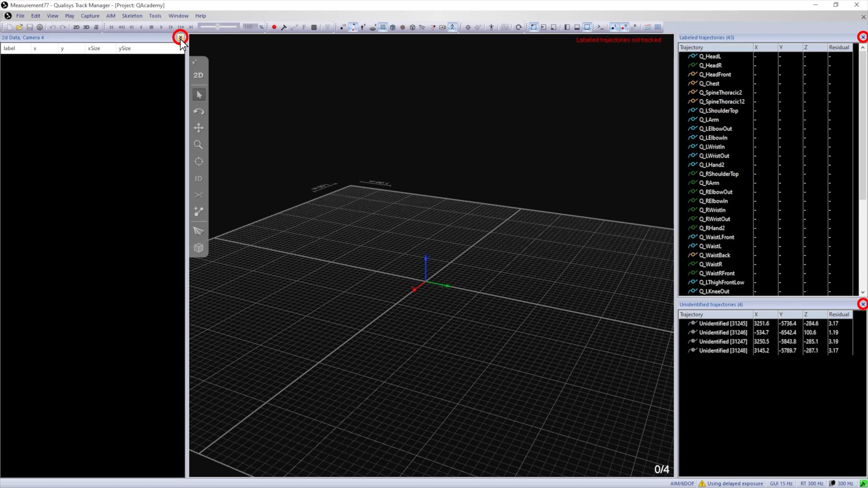
Task: Click the red Capture record button
Action: (x=274, y=27)
